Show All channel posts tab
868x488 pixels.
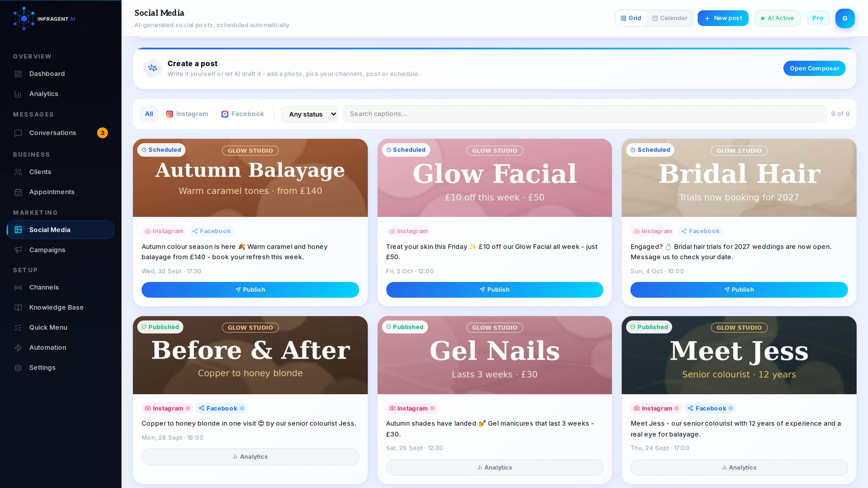point(149,114)
